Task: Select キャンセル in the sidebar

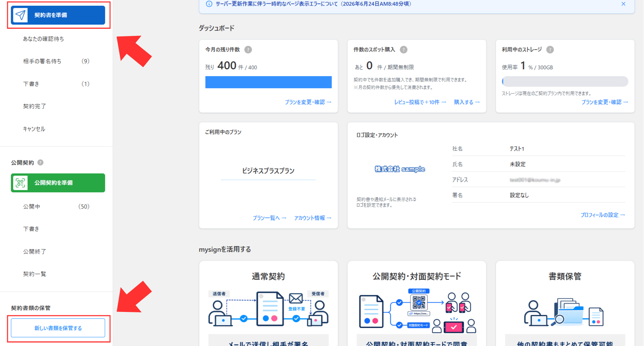Action: [34, 129]
